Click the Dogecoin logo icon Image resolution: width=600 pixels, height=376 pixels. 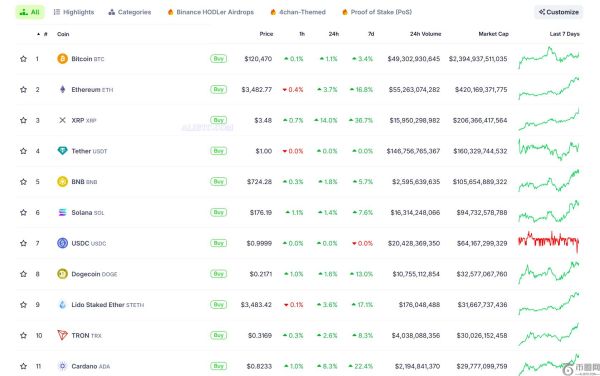62,274
